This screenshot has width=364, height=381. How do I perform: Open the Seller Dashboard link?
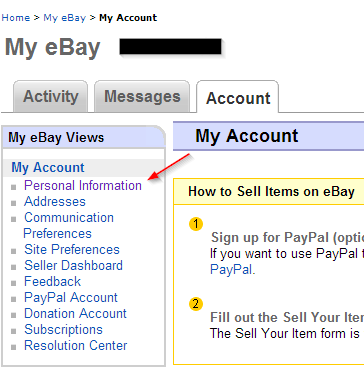[73, 266]
